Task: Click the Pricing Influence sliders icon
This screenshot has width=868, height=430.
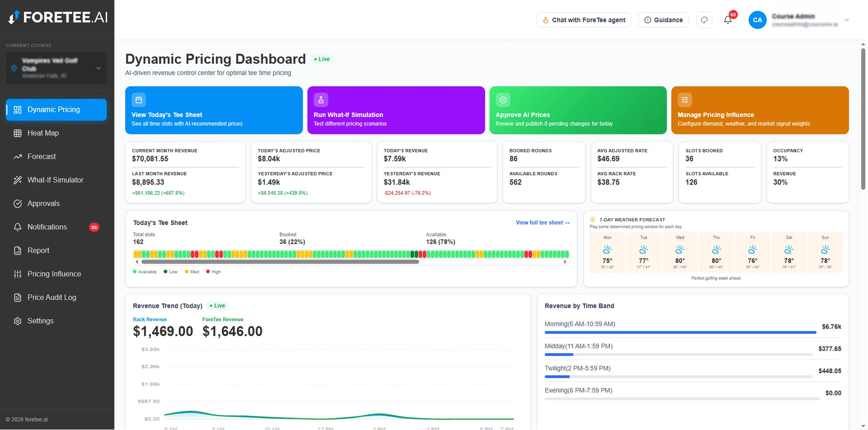Action: pos(17,274)
